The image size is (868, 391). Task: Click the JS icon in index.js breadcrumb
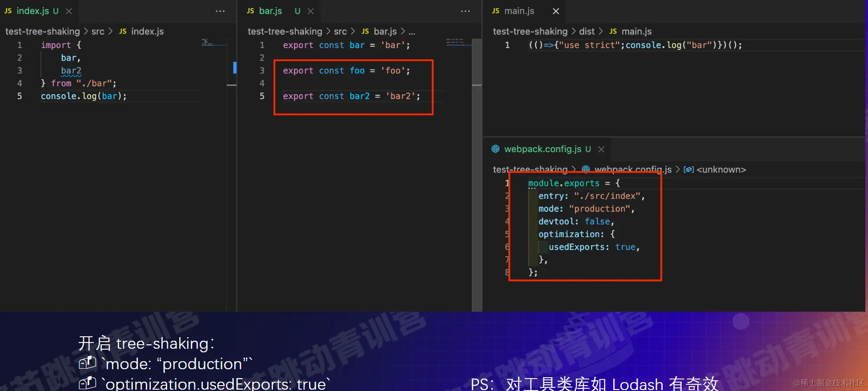(x=123, y=31)
